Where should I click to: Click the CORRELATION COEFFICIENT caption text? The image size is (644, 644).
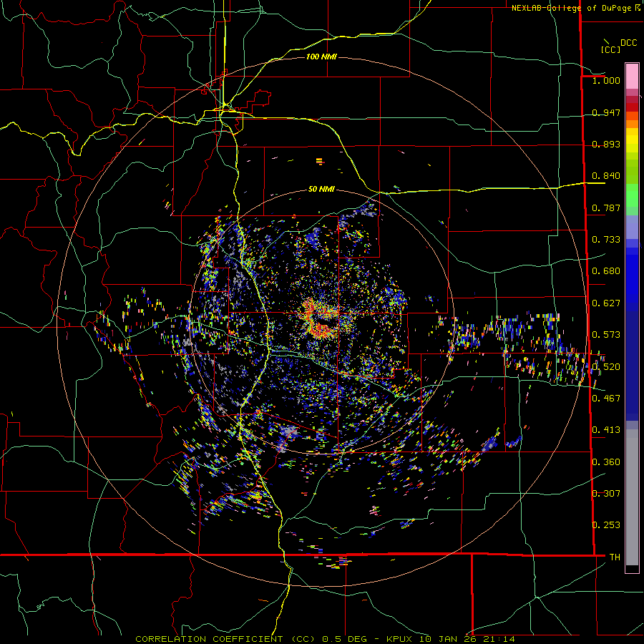coord(209,639)
